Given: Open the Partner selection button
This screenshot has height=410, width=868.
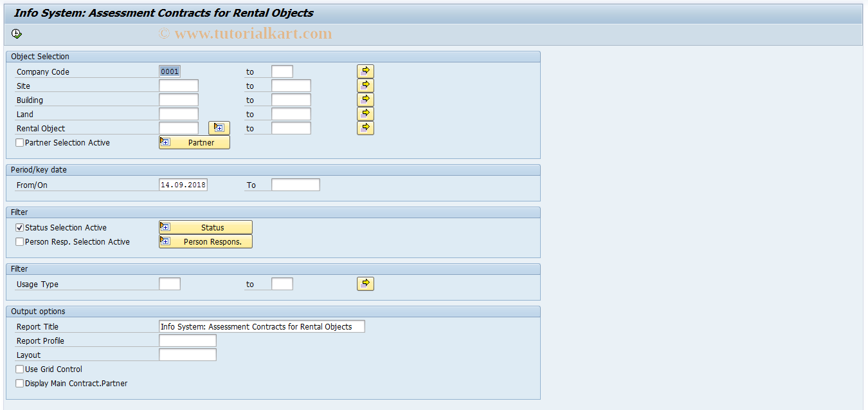Looking at the screenshot, I should click(194, 142).
